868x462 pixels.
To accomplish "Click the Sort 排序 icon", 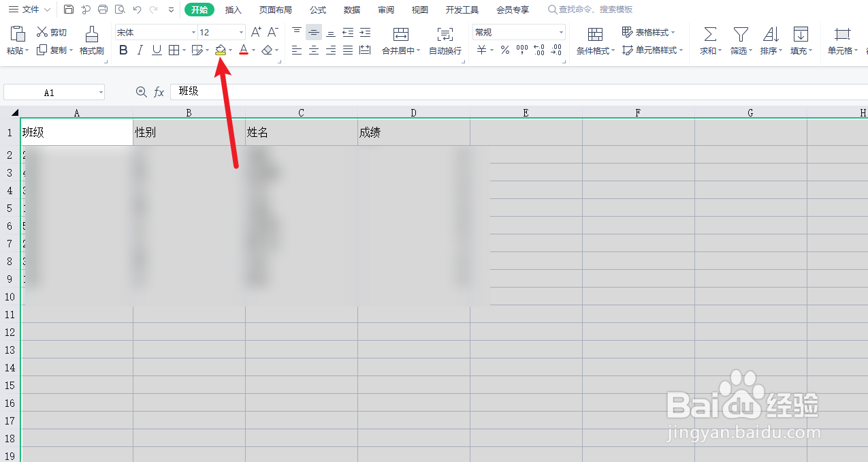I will 771,34.
